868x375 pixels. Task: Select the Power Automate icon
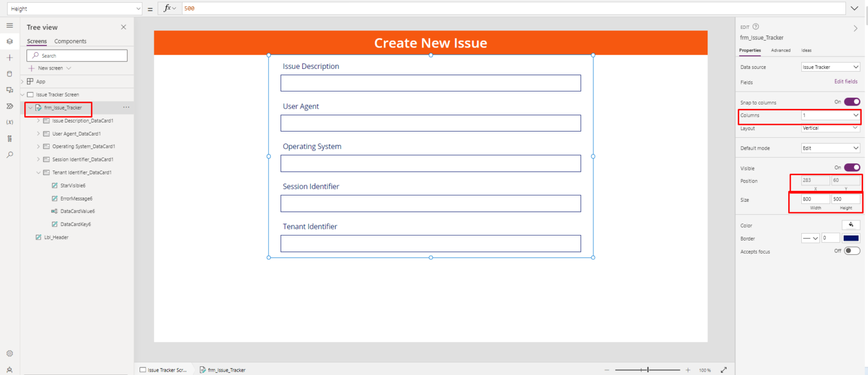9,106
